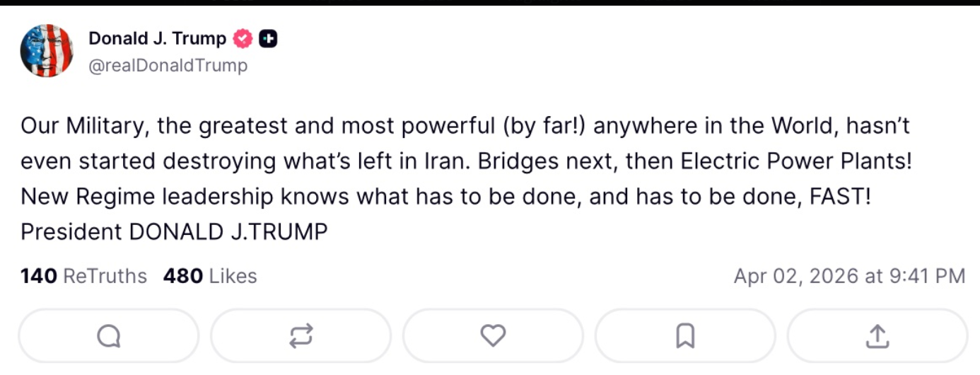Viewport: 980px width, 375px height.
Task: Like the post with the heart icon
Action: click(493, 336)
